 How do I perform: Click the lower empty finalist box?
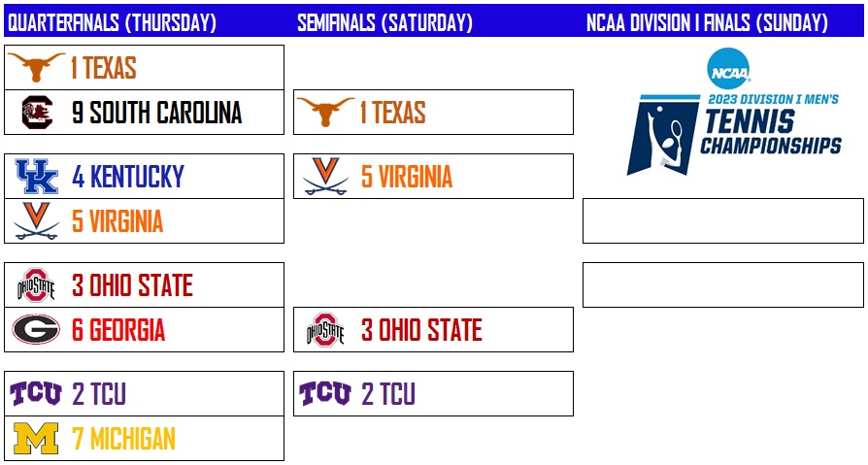click(x=722, y=284)
